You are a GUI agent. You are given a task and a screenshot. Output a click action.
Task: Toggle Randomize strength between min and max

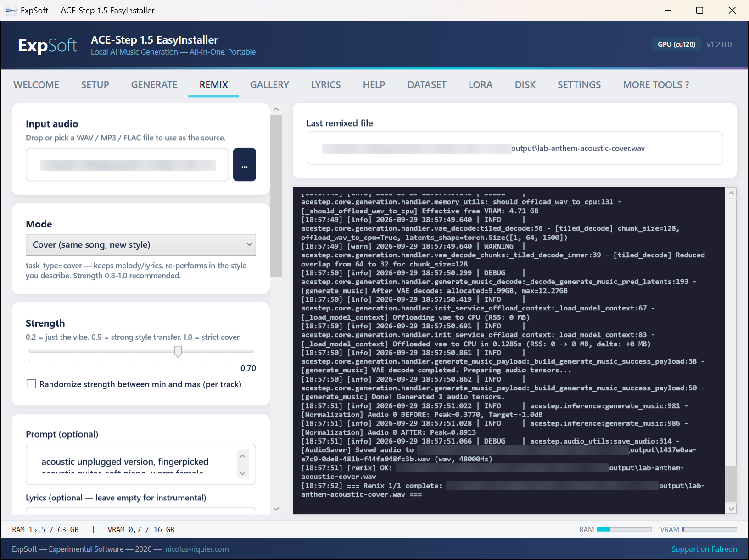(x=31, y=384)
